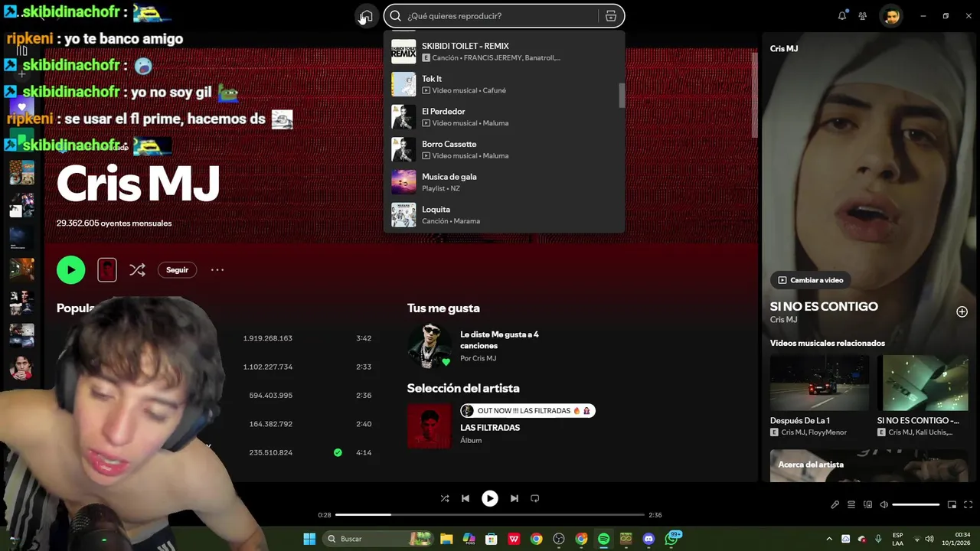Viewport: 980px width, 551px height.
Task: Toggle shuffle on the Cris MJ artist page
Action: click(137, 269)
